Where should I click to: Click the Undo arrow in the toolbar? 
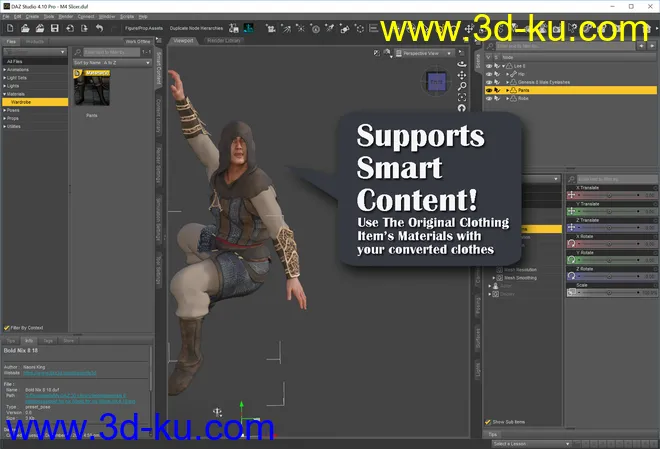(100, 28)
